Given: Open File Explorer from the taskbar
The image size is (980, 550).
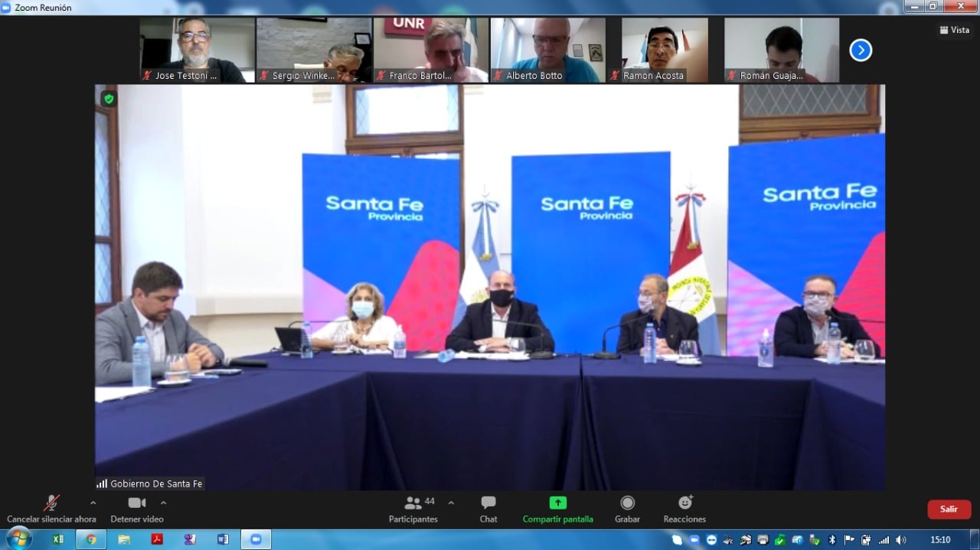Looking at the screenshot, I should [124, 539].
